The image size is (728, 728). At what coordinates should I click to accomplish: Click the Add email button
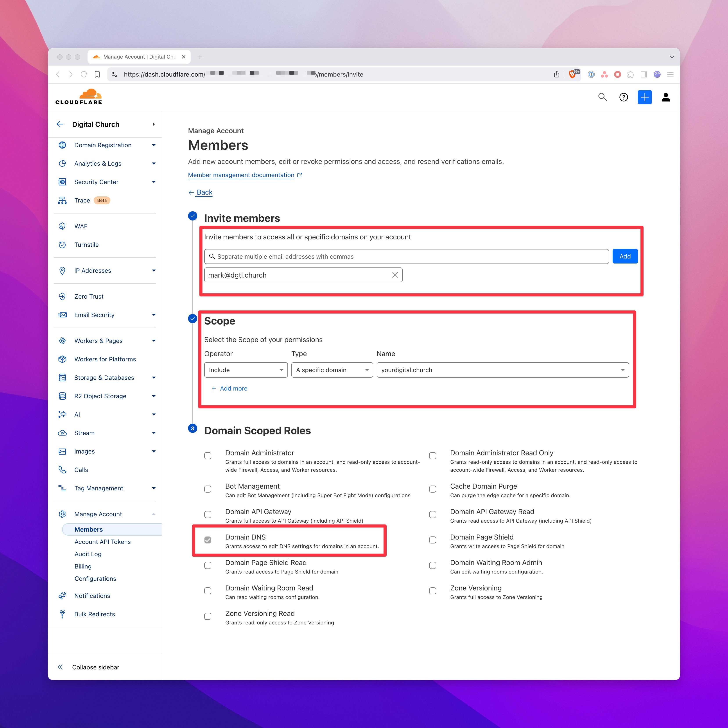625,256
